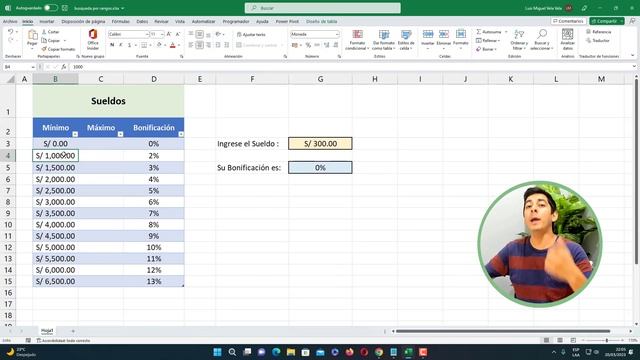Click the green Compartir button

point(606,21)
